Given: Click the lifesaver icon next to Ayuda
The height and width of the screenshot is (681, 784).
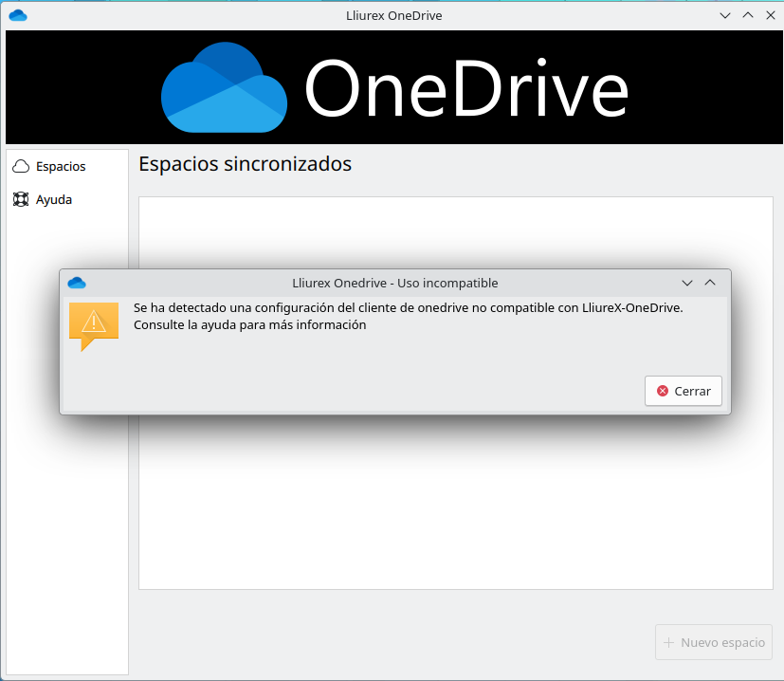Looking at the screenshot, I should (21, 199).
